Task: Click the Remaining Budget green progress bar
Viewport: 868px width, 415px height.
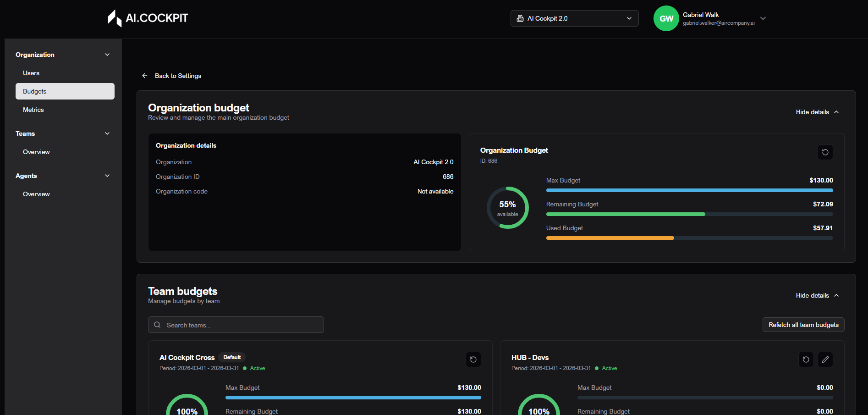Action: 626,214
